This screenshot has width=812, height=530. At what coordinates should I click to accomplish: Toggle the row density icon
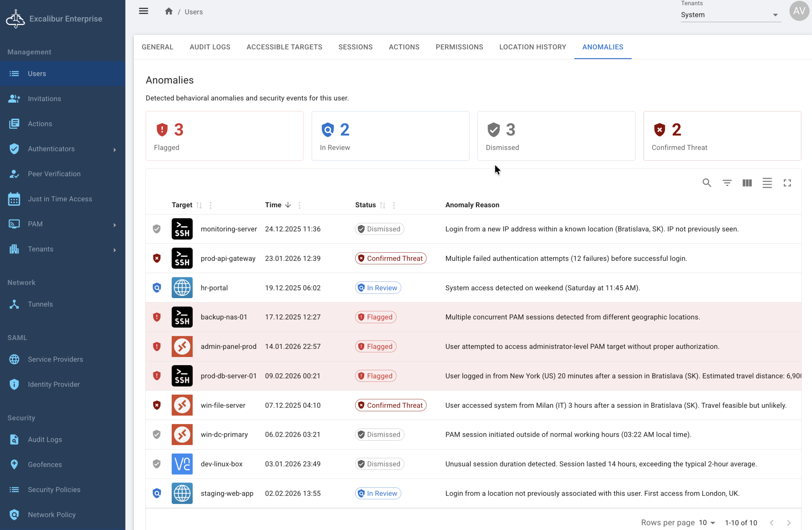tap(767, 183)
